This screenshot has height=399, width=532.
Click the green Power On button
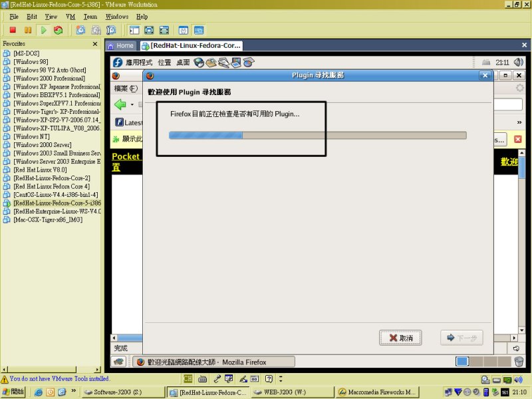click(43, 30)
